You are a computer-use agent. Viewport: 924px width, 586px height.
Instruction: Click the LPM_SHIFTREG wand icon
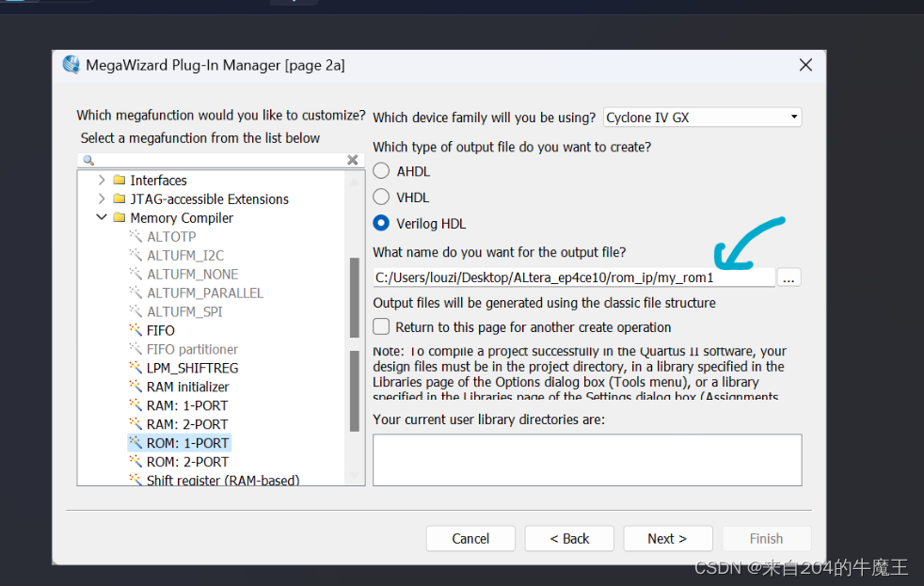[135, 368]
